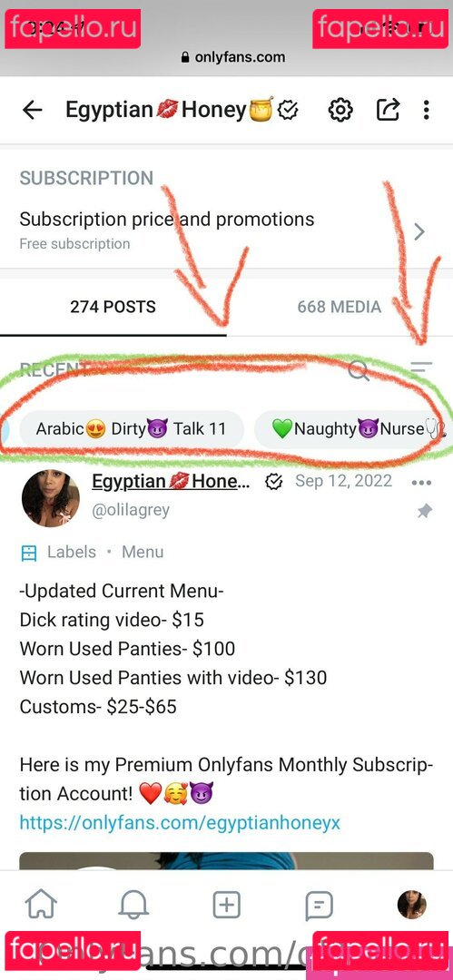Open the egyptianhoneyx OnlyFans link
This screenshot has width=453, height=980.
coord(180,822)
